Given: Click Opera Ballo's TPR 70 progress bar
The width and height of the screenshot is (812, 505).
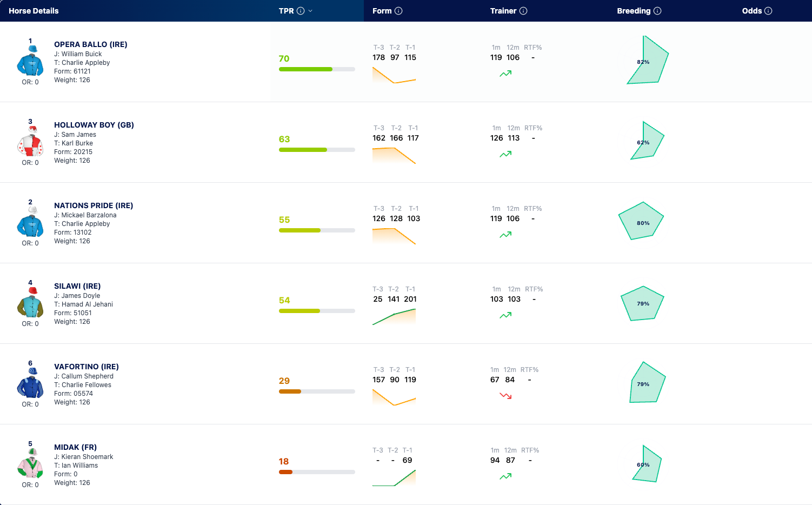Looking at the screenshot, I should coord(317,69).
